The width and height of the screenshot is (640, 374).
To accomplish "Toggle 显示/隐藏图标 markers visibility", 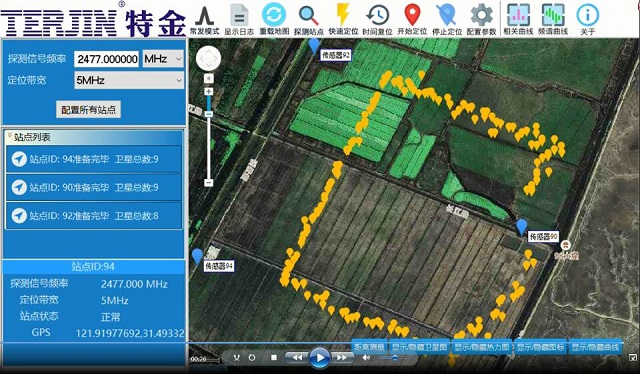I will [x=541, y=347].
